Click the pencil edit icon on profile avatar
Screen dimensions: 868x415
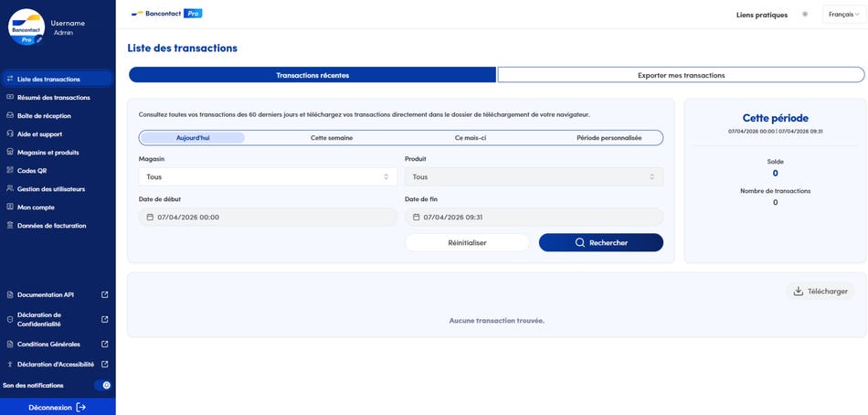click(39, 40)
